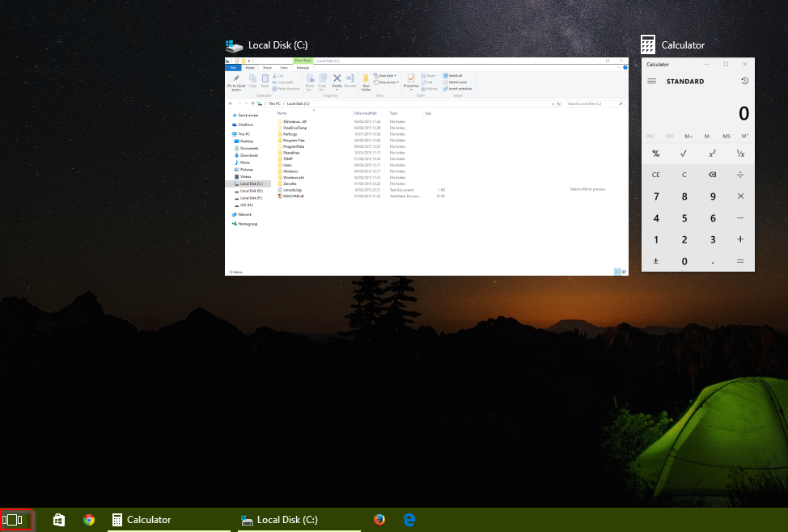Image resolution: width=788 pixels, height=532 pixels.
Task: Click the percent key in Calculator preview
Action: [656, 154]
